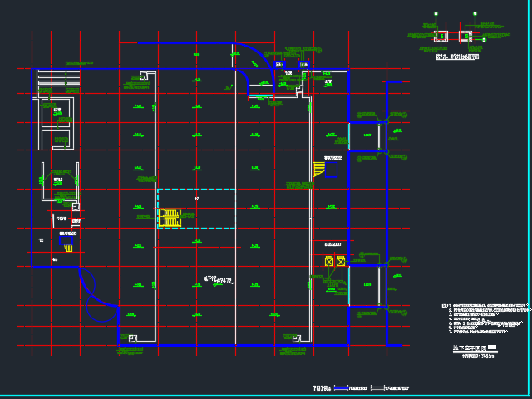The image size is (532, 399).
Task: Click the white double-line sample in legend
Action: pos(377,388)
